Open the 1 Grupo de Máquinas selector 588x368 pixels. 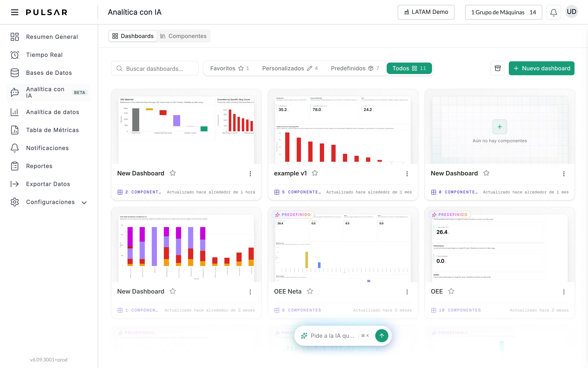pyautogui.click(x=503, y=12)
